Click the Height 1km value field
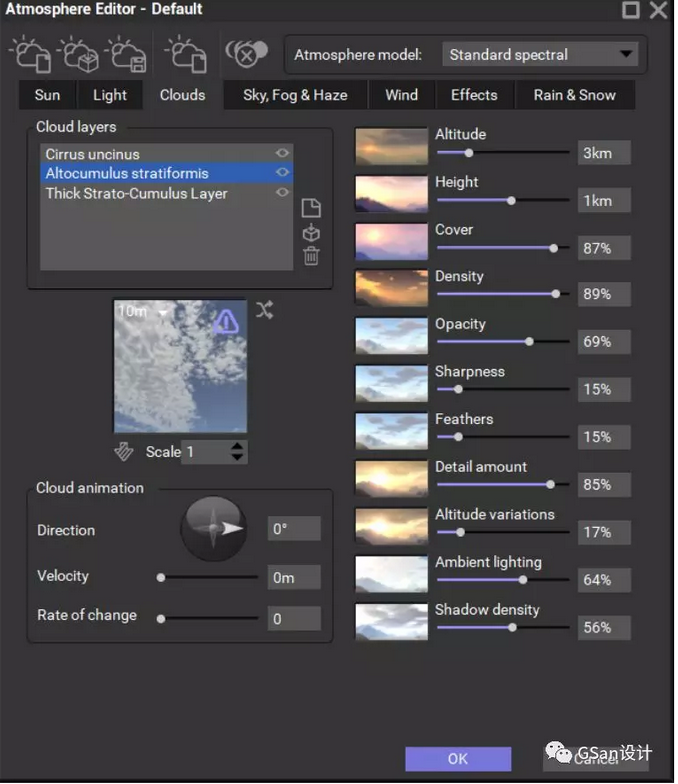The image size is (678, 784). 604,200
